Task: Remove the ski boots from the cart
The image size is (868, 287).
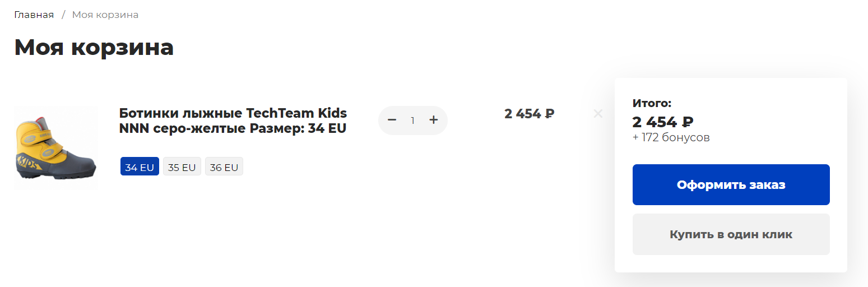Action: (x=598, y=114)
